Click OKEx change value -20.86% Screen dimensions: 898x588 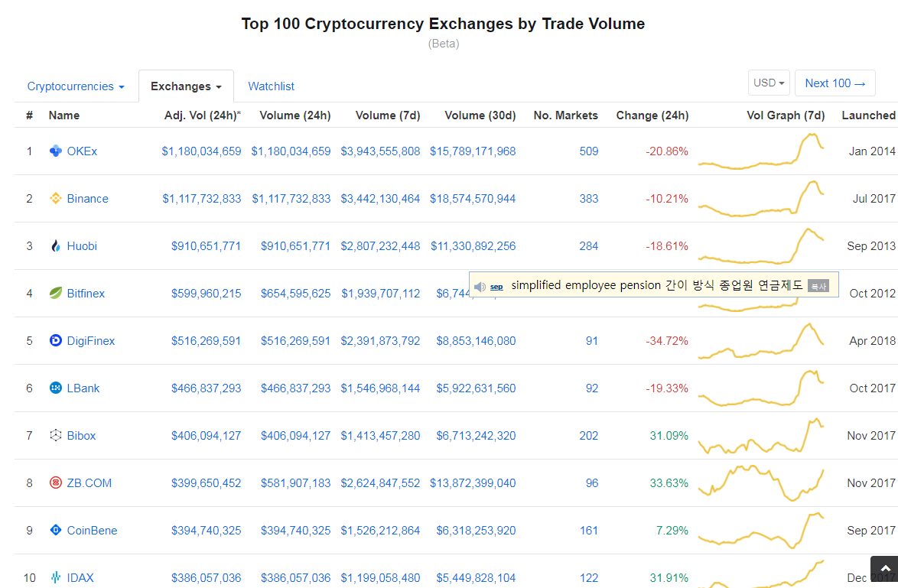point(667,151)
